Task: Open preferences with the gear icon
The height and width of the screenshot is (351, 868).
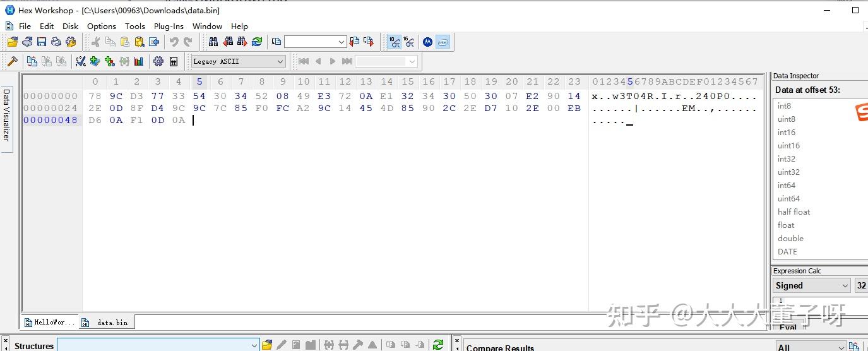Action: pos(158,61)
